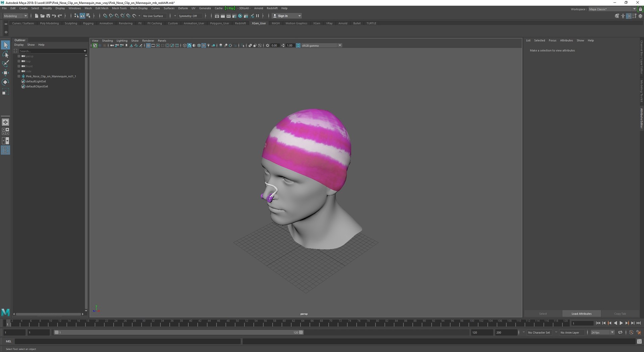The image size is (644, 352).
Task: Switch to the Redshift shelf tab
Action: (240, 23)
